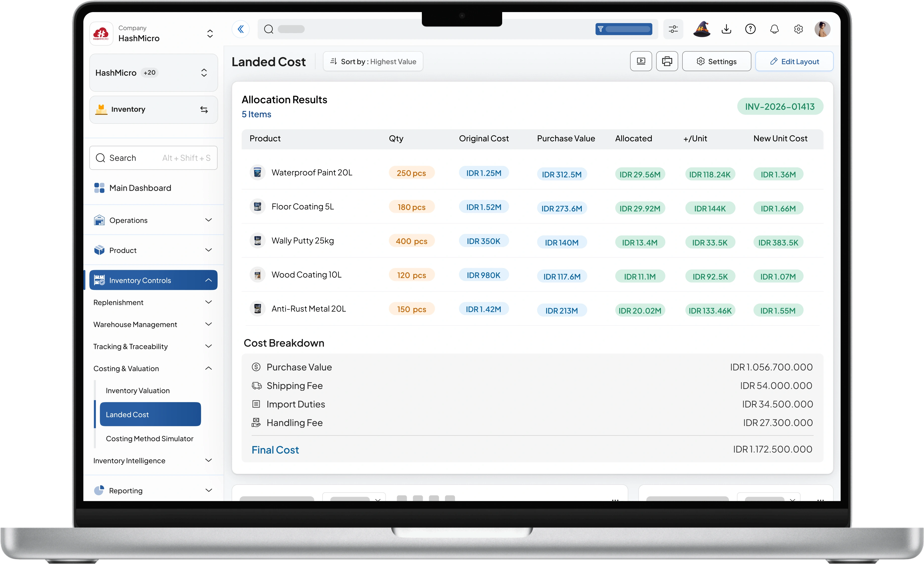The width and height of the screenshot is (924, 564).
Task: Click the IDR 1.172.500.000 final cost value
Action: pyautogui.click(x=773, y=449)
